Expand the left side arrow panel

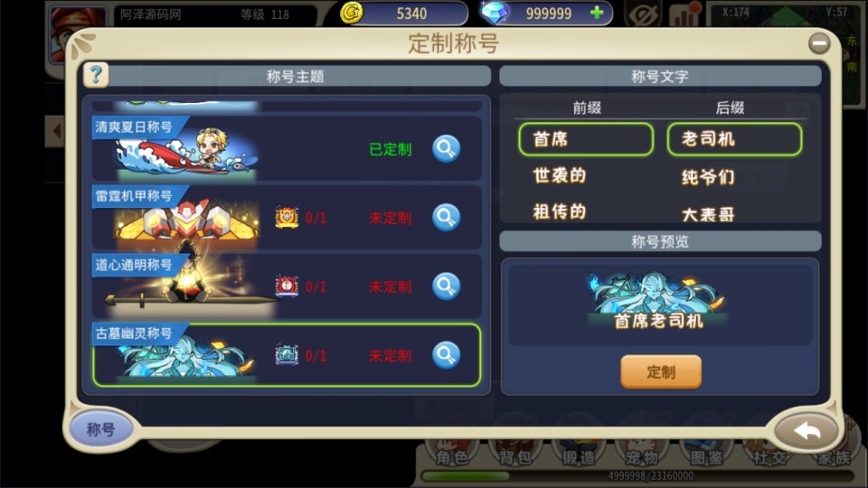tap(55, 131)
